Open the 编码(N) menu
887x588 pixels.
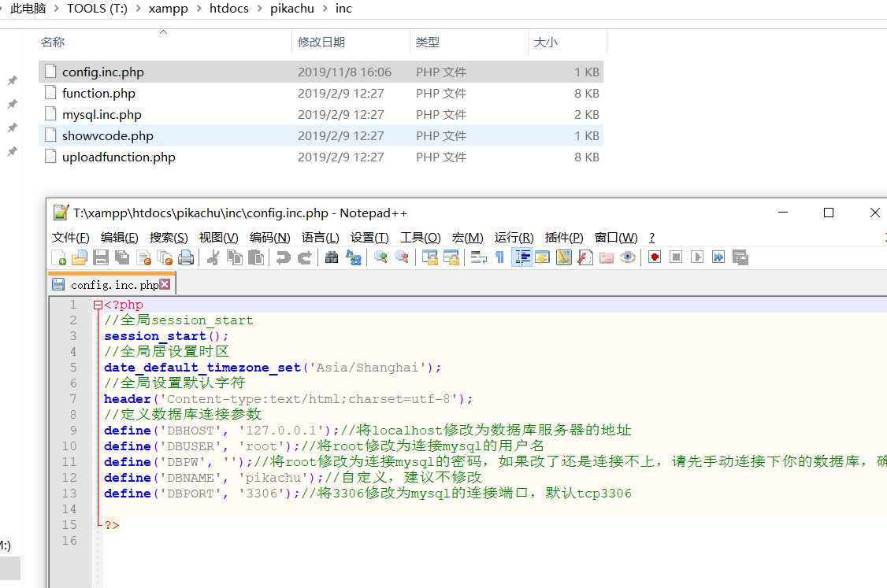(x=270, y=238)
